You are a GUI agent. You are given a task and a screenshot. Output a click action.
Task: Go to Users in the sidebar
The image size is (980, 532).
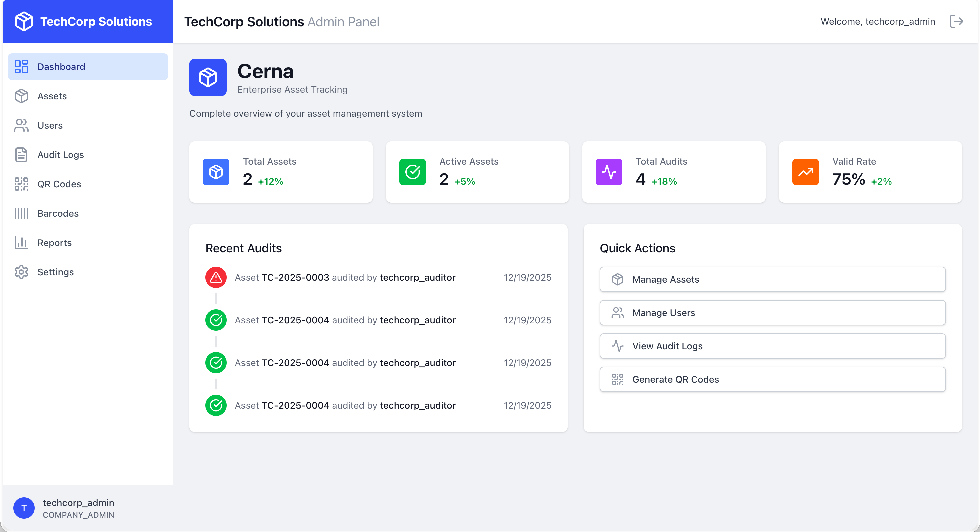click(50, 125)
